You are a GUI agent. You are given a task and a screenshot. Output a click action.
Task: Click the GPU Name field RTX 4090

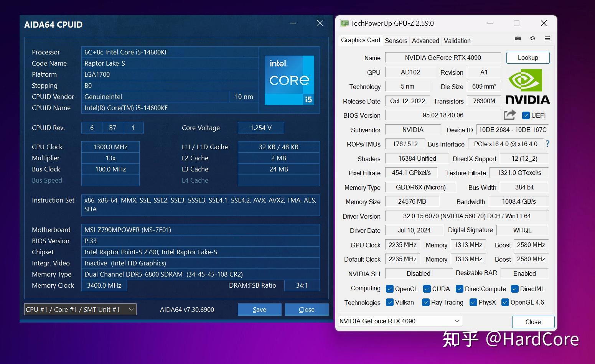click(x=443, y=58)
